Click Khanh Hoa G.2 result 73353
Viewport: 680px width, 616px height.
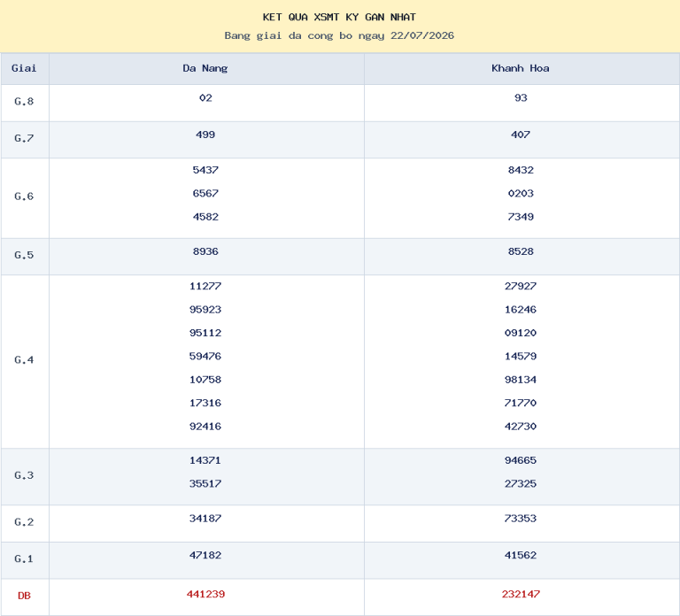tap(521, 519)
